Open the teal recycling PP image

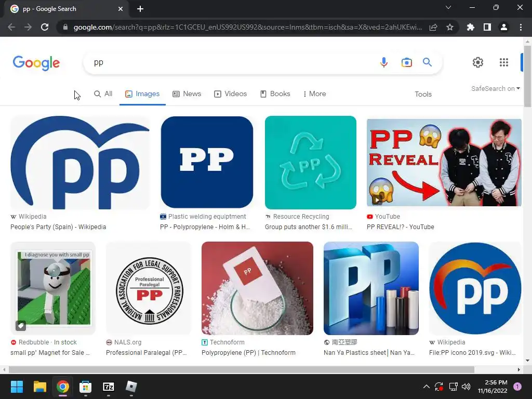(311, 163)
